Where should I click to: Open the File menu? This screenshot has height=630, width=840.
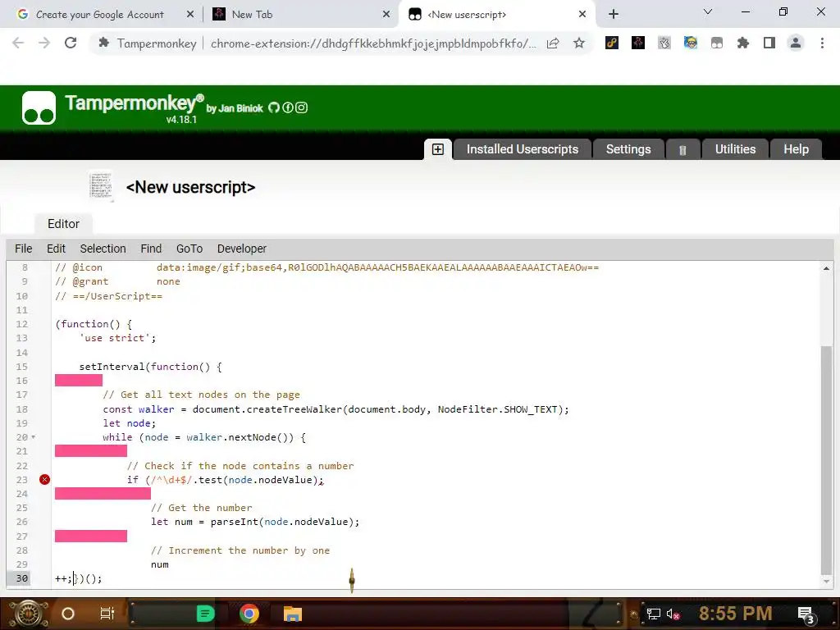[x=24, y=249]
